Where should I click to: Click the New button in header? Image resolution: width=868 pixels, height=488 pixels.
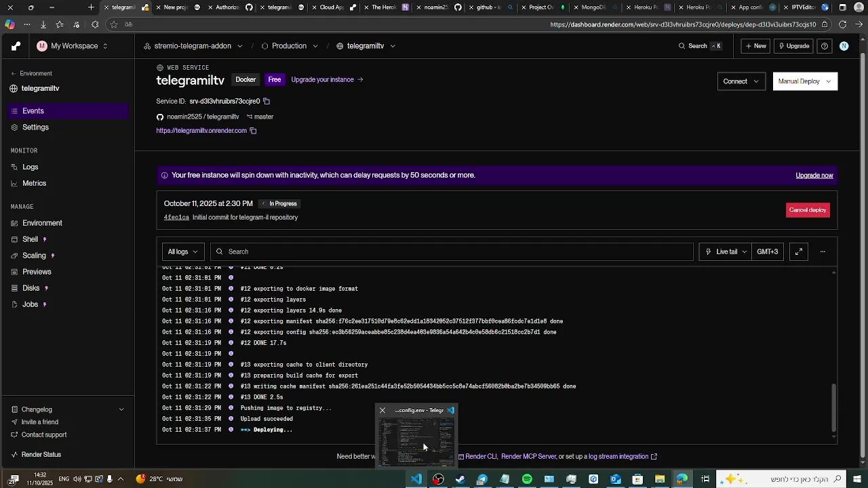pos(755,46)
